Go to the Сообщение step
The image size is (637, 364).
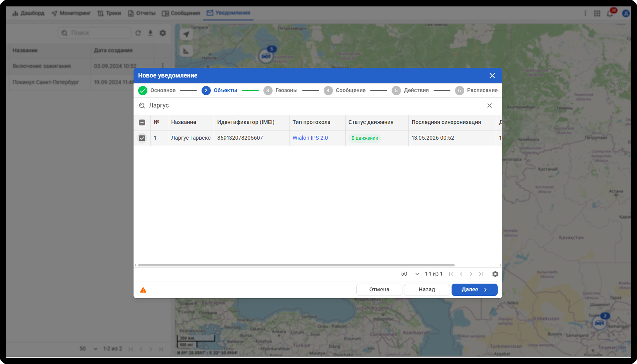point(345,90)
